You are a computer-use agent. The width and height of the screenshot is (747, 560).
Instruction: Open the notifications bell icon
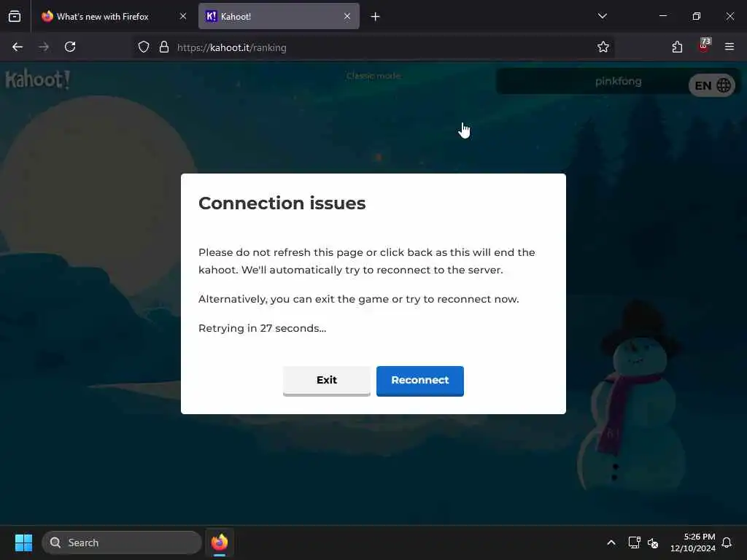[727, 542]
